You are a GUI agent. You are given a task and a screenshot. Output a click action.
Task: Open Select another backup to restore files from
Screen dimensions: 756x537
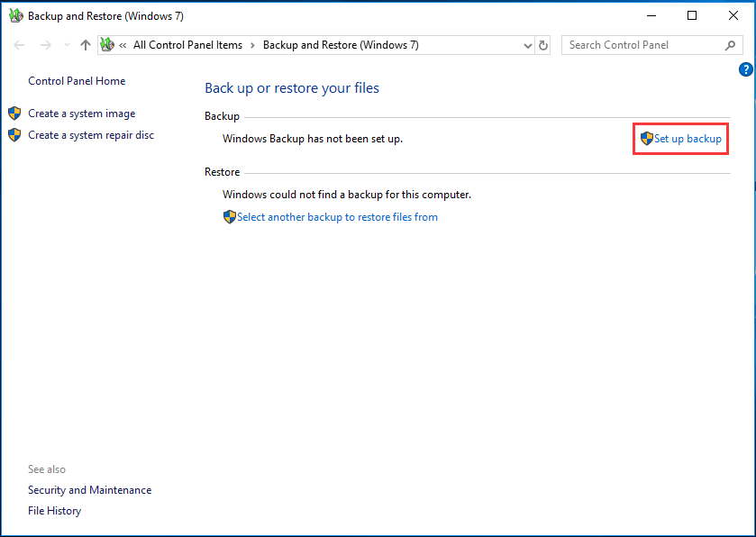coord(338,216)
